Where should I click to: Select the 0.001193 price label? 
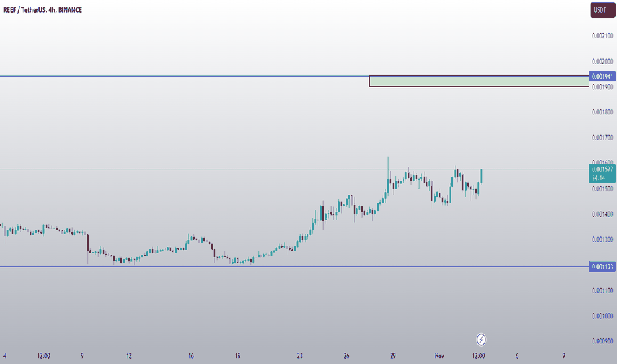[x=602, y=267]
